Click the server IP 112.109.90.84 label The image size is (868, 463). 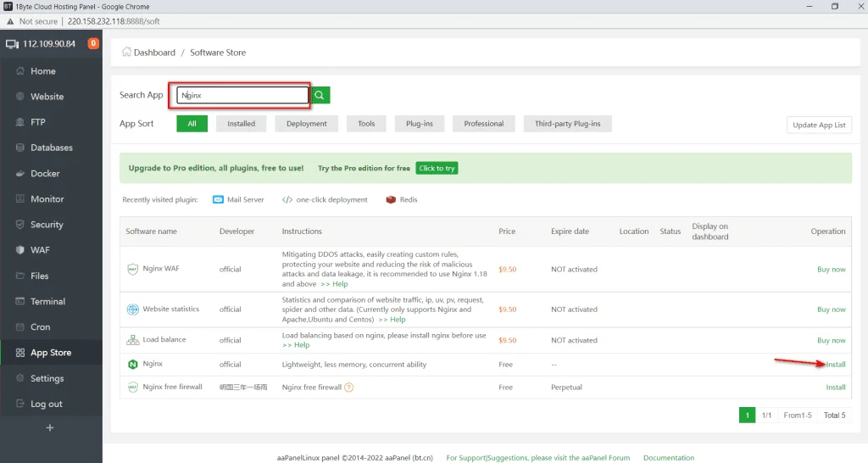coord(48,44)
